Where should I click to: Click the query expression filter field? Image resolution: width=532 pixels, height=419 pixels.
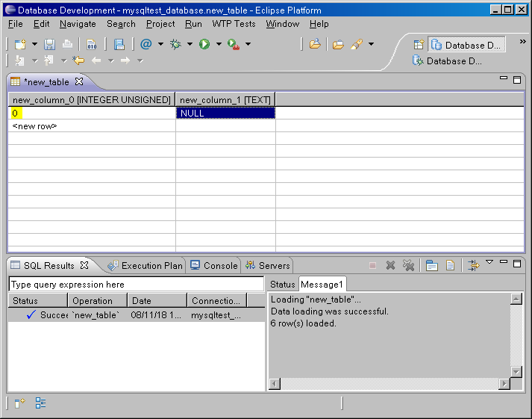click(136, 285)
